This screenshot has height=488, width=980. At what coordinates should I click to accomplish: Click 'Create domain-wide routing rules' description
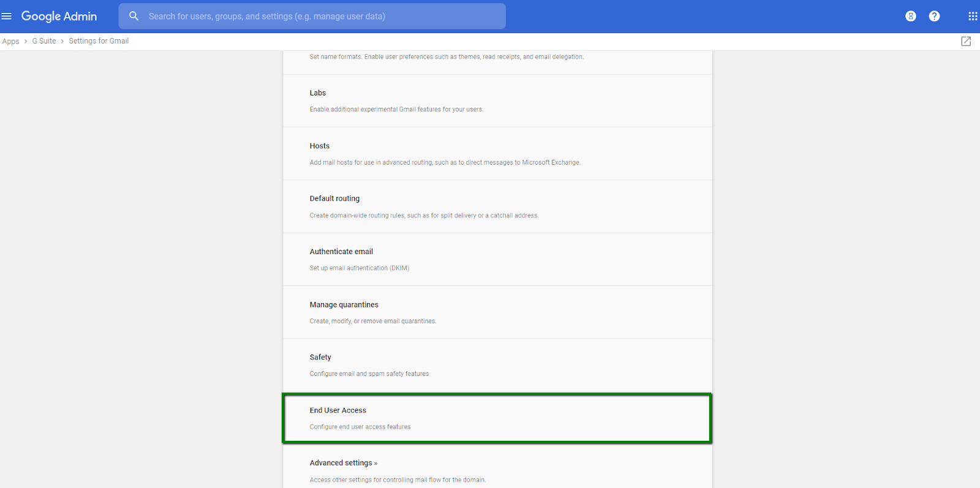click(x=424, y=216)
